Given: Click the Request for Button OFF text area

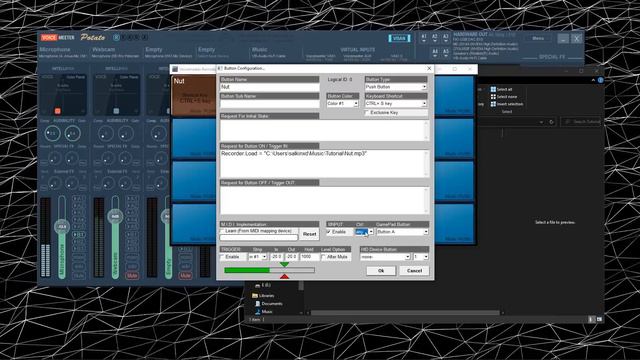Looking at the screenshot, I should point(324,200).
